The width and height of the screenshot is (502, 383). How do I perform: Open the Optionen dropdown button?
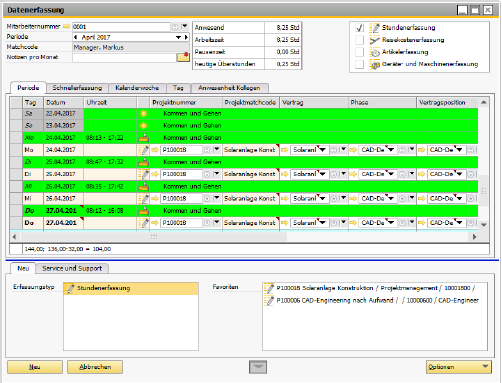pos(459,367)
